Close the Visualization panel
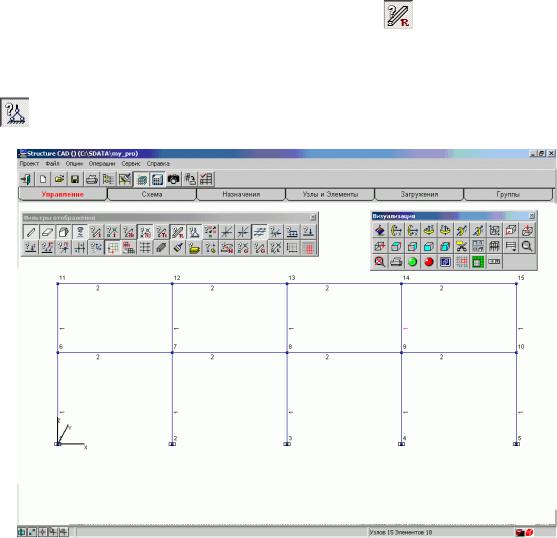Viewport: 557px width, 538px height. pyautogui.click(x=532, y=216)
